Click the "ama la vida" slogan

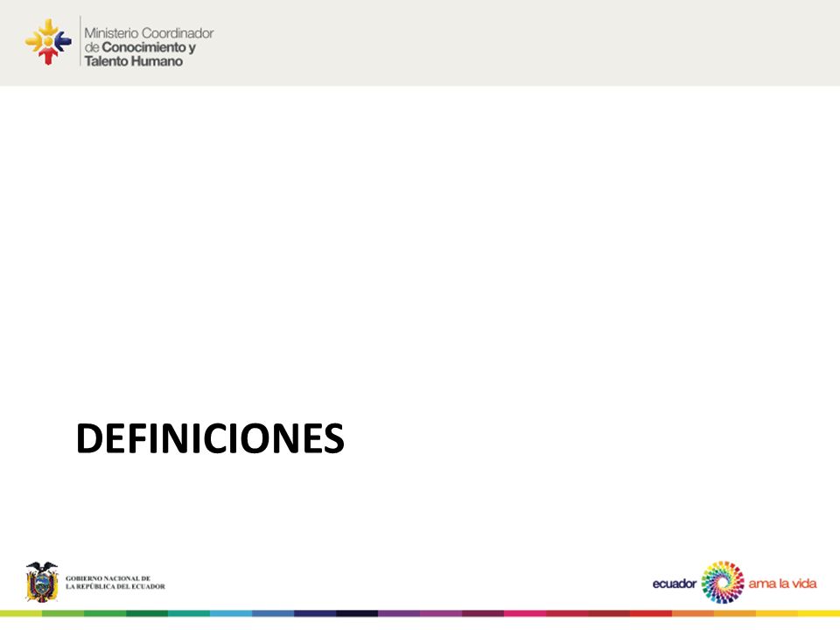(x=782, y=584)
